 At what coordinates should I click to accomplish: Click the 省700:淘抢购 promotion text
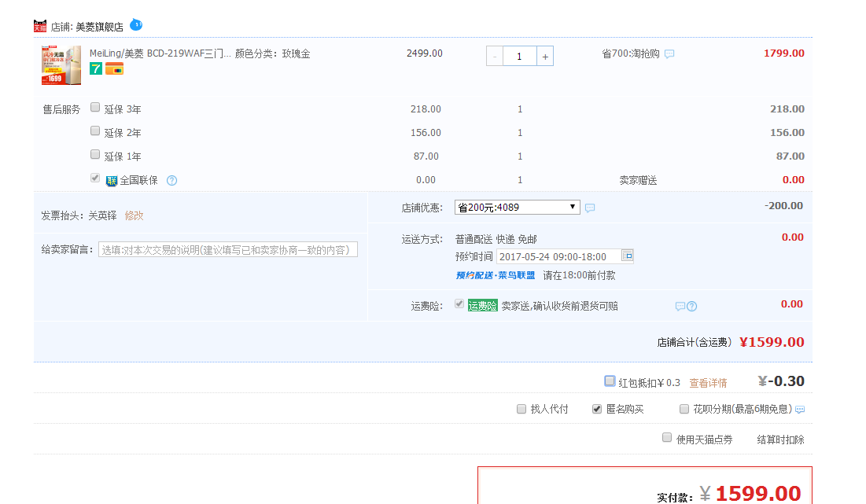pyautogui.click(x=631, y=54)
